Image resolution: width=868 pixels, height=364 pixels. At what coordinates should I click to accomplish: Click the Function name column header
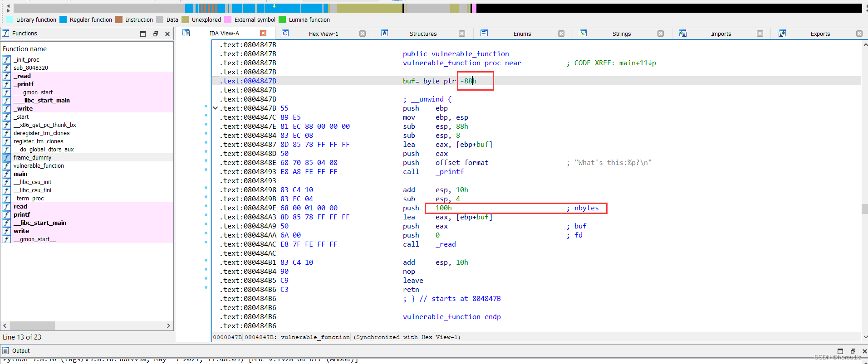click(x=25, y=49)
